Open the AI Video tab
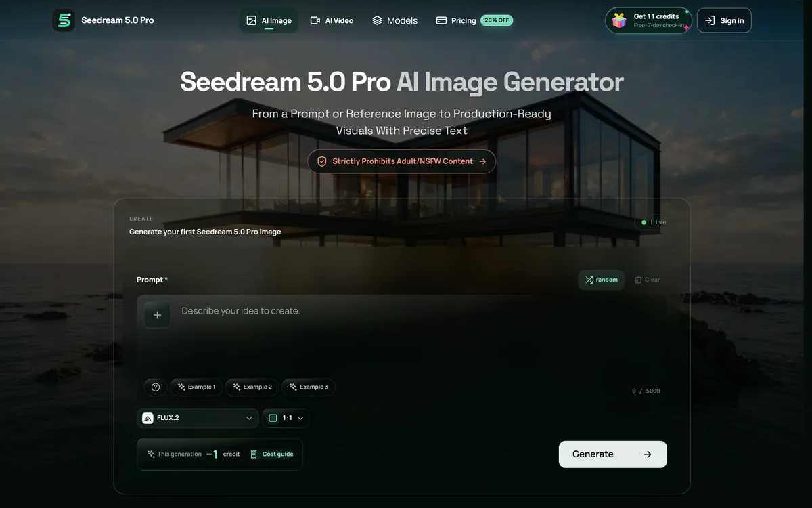This screenshot has height=508, width=812. point(332,20)
